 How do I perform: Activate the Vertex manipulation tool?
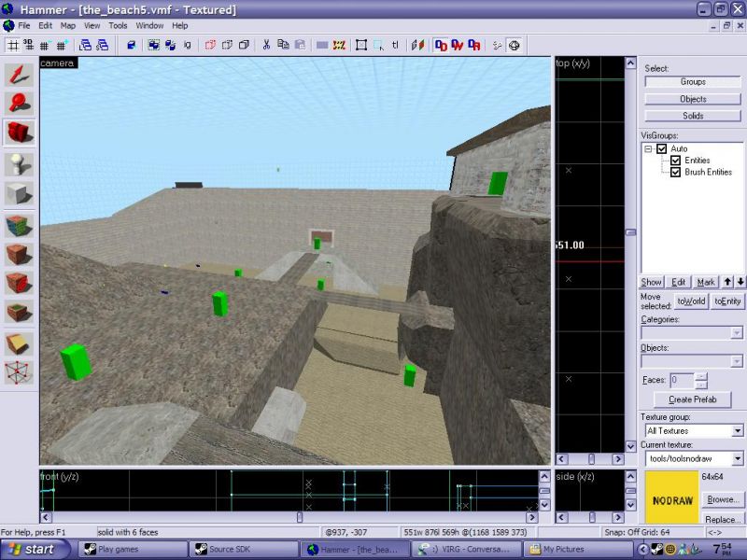(20, 372)
